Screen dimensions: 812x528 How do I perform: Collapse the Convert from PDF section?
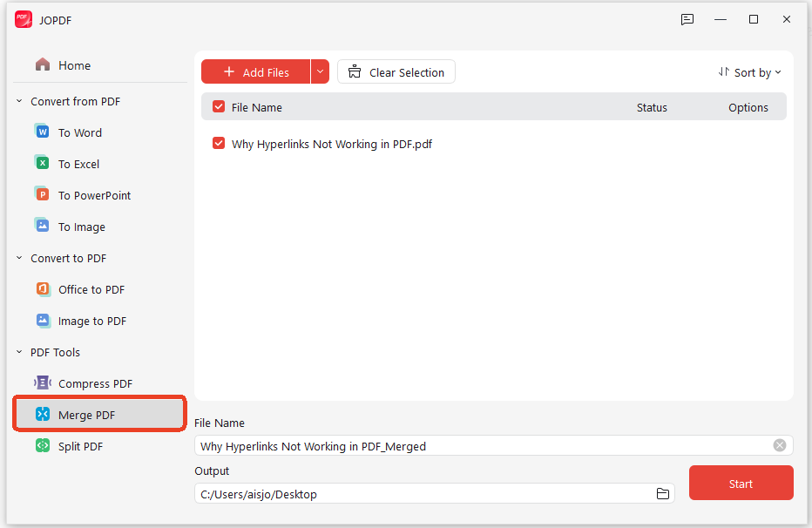(x=19, y=101)
